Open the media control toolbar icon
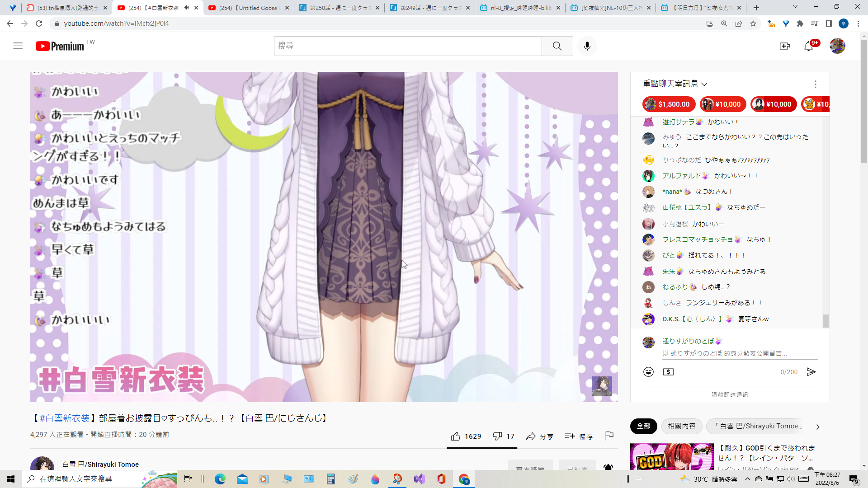The width and height of the screenshot is (868, 488). coord(814,23)
